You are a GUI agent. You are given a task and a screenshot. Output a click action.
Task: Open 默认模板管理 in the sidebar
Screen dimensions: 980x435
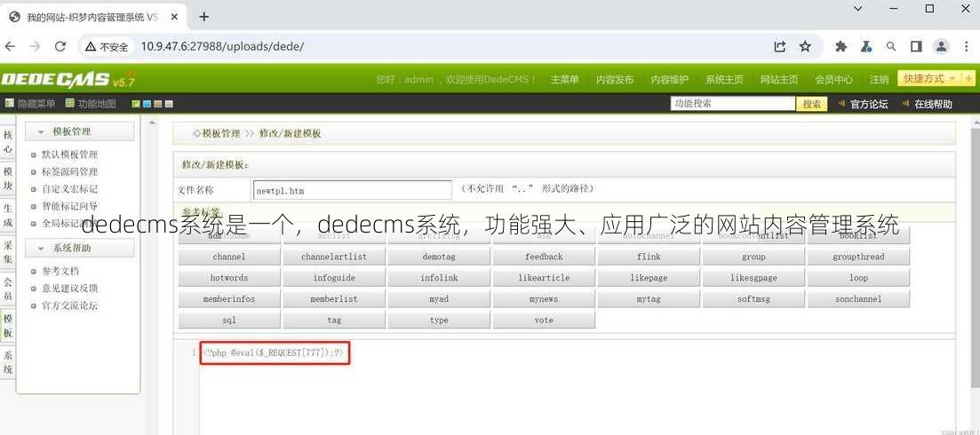coord(69,154)
